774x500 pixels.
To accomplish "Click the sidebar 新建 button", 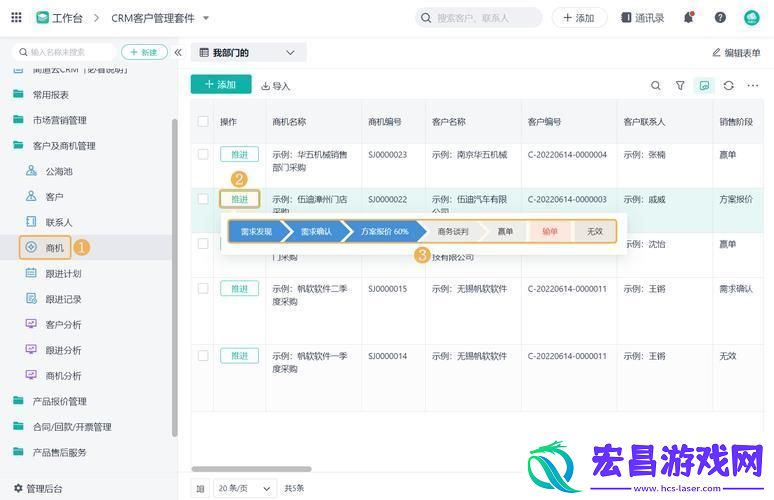I will [x=144, y=52].
